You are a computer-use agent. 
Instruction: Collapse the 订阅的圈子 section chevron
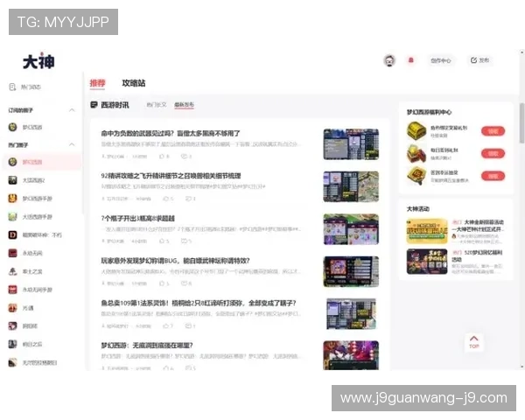(72, 110)
